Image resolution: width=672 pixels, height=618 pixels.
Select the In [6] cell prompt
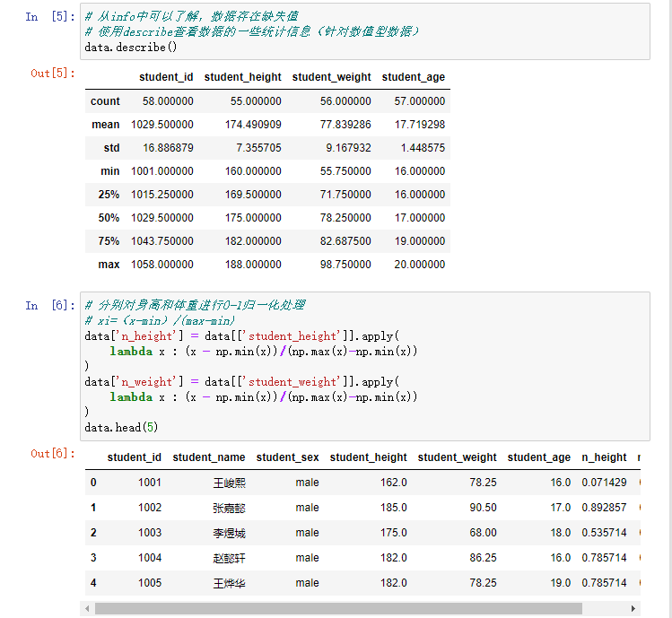[50, 306]
